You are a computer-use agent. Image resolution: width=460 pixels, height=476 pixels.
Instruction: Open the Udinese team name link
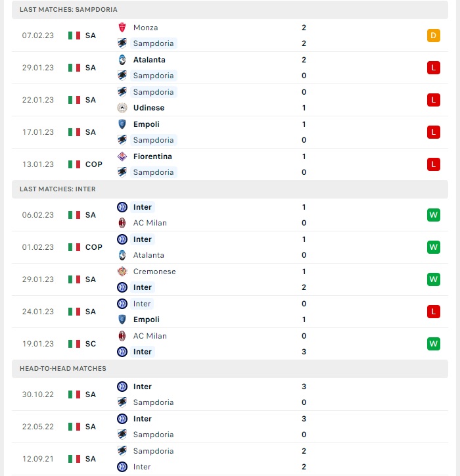tap(149, 108)
